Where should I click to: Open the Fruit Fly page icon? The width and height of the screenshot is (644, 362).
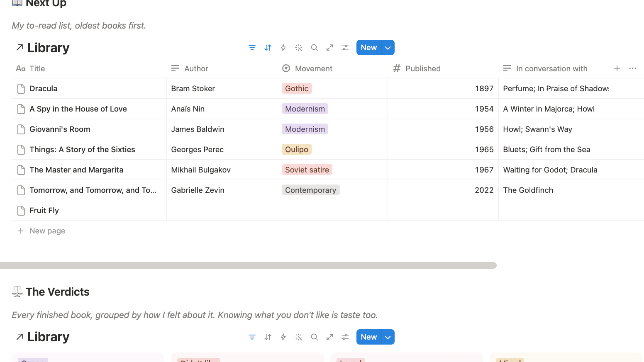(21, 211)
